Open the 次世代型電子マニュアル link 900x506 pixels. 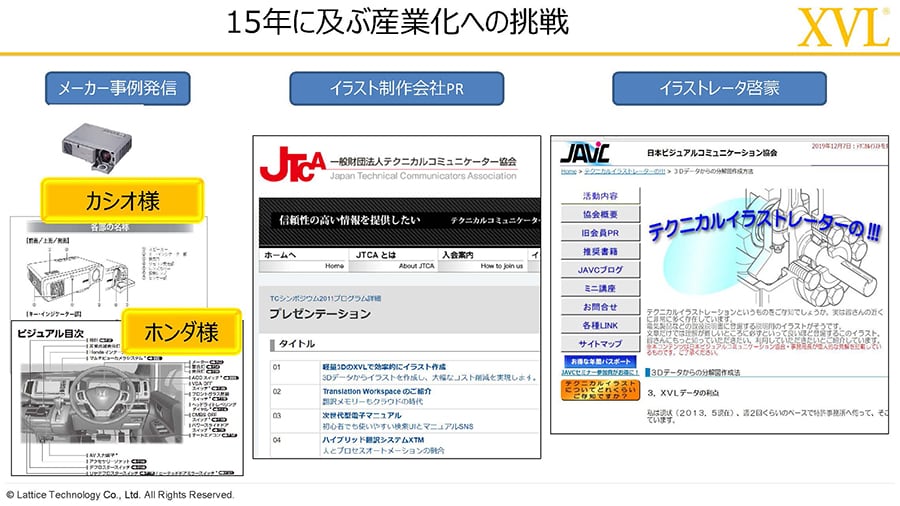pos(362,415)
